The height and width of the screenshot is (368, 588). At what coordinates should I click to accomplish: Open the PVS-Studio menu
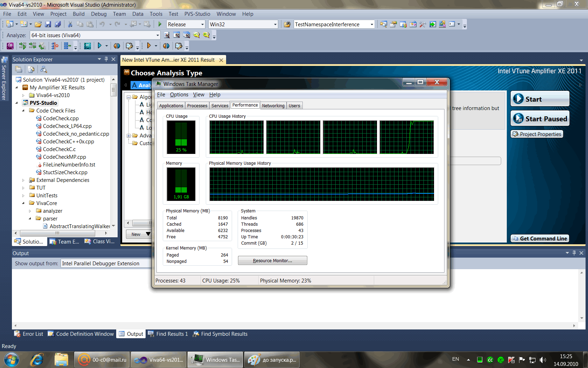click(197, 14)
